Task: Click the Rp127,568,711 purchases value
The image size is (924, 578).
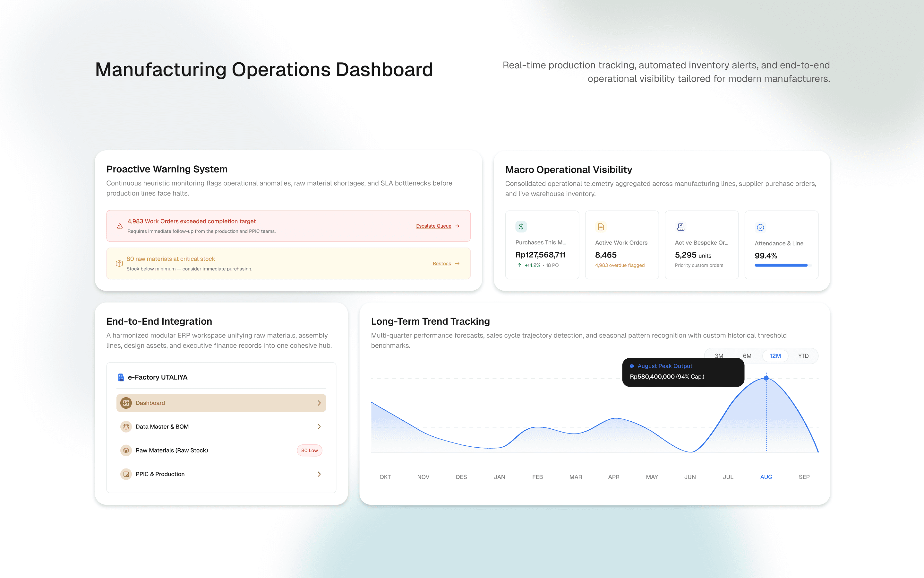Action: coord(540,255)
